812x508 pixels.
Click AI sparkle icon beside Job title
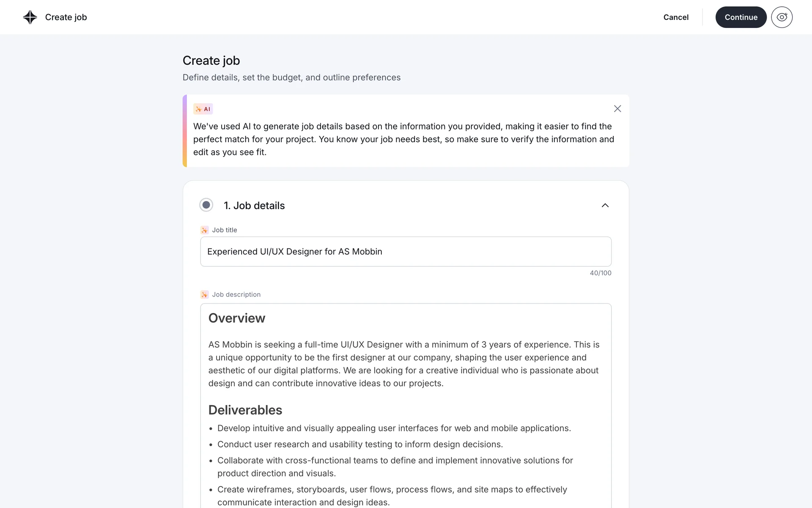205,230
